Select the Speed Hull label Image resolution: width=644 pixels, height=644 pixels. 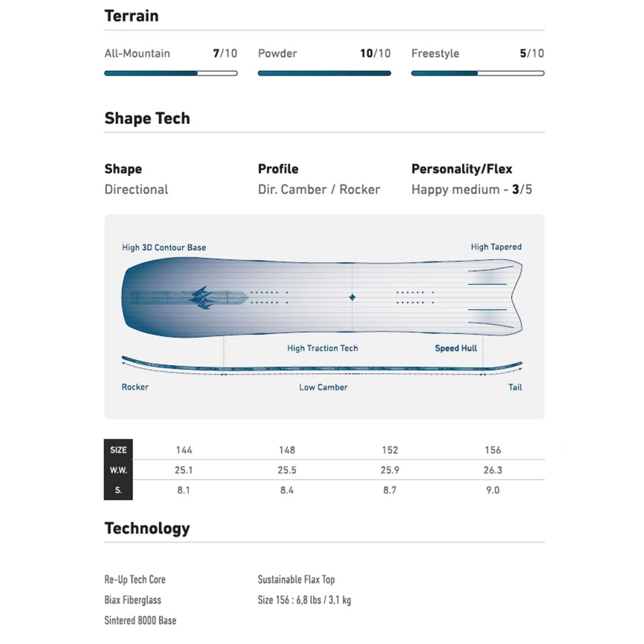(456, 348)
